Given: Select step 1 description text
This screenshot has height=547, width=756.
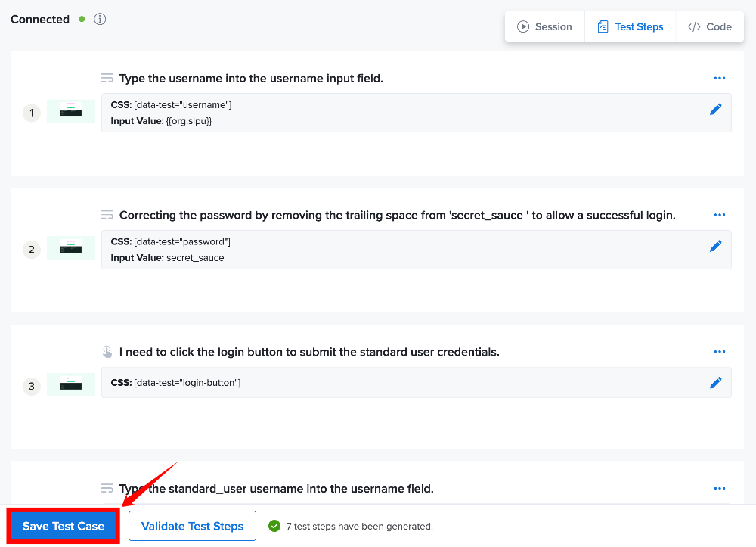Looking at the screenshot, I should point(251,78).
